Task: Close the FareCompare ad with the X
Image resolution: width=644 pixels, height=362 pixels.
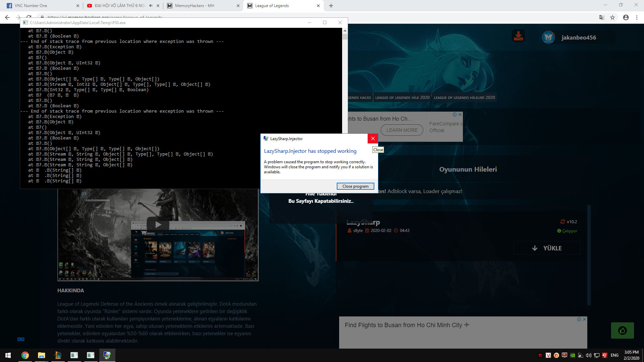Action: coord(460,114)
